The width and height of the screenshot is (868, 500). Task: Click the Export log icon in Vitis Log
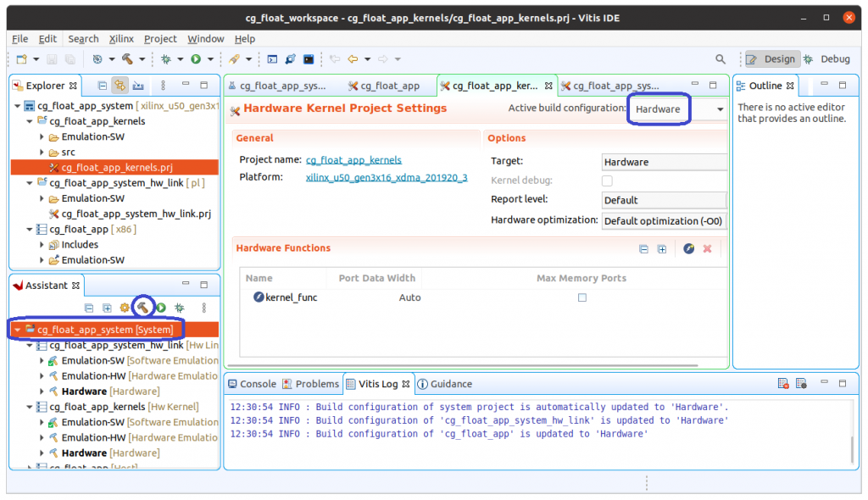[782, 384]
